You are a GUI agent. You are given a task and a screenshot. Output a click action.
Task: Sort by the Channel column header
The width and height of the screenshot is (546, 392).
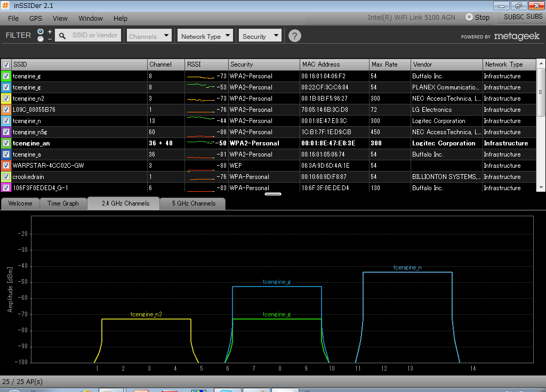tap(166, 64)
